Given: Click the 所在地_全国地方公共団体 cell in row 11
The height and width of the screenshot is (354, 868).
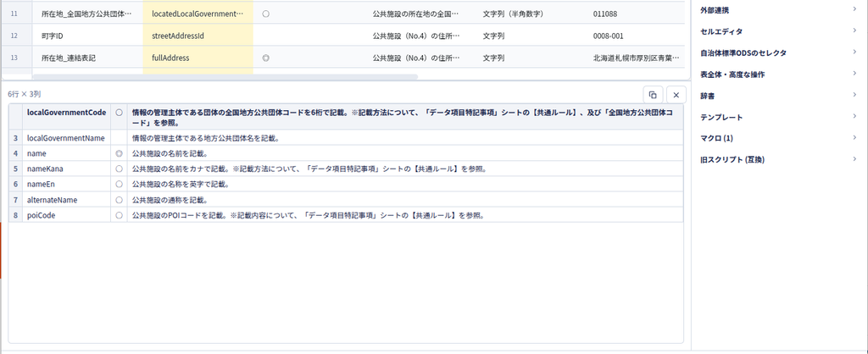Looking at the screenshot, I should point(87,14).
